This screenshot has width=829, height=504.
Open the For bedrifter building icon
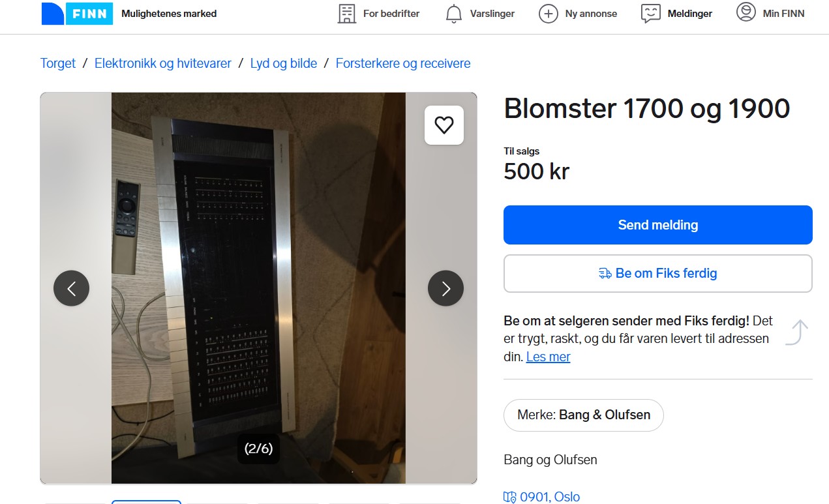coord(347,13)
